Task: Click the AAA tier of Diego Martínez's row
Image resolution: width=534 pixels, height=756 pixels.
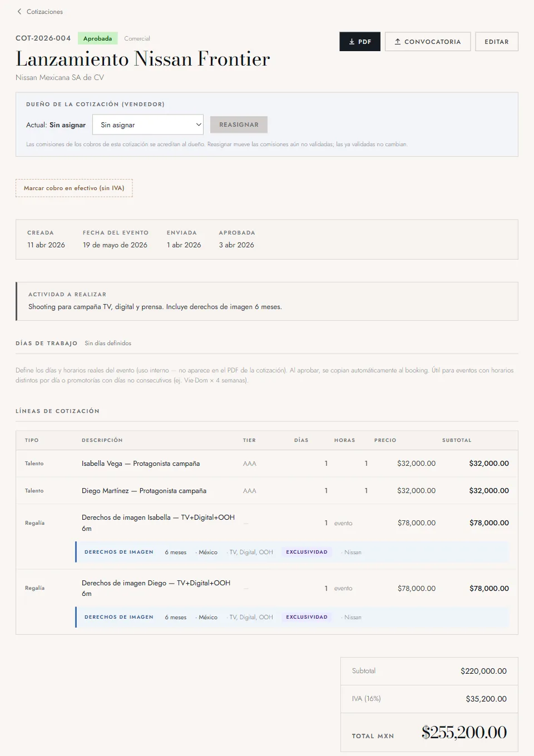Action: coord(250,491)
